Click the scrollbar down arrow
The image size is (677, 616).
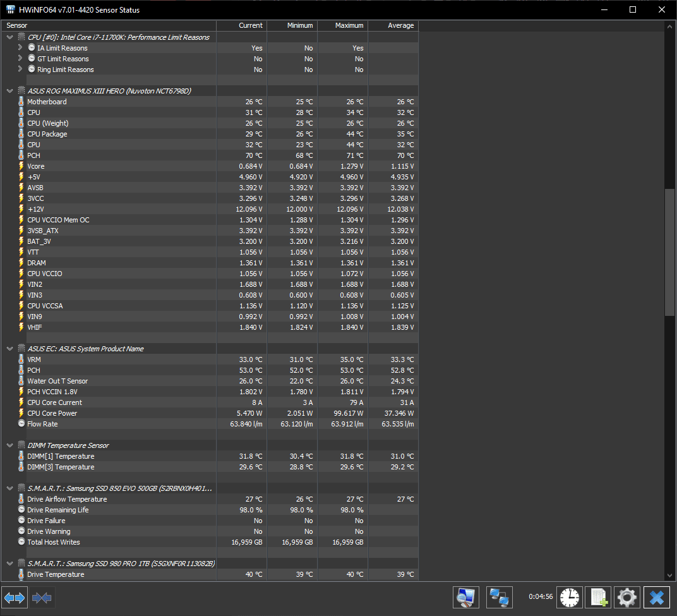click(x=669, y=576)
